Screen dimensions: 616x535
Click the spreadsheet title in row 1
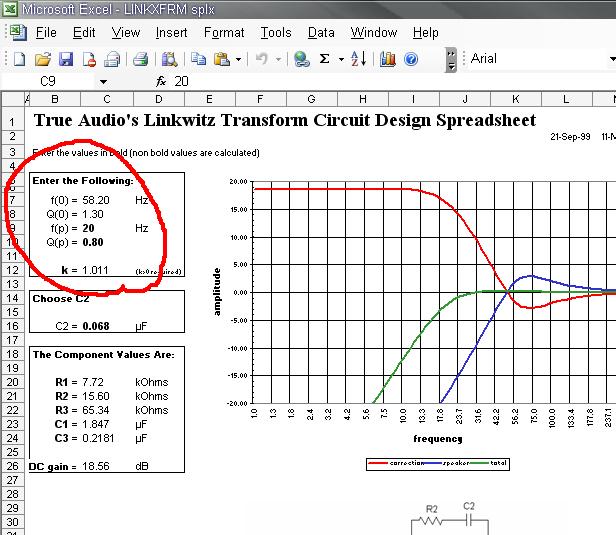click(x=285, y=121)
